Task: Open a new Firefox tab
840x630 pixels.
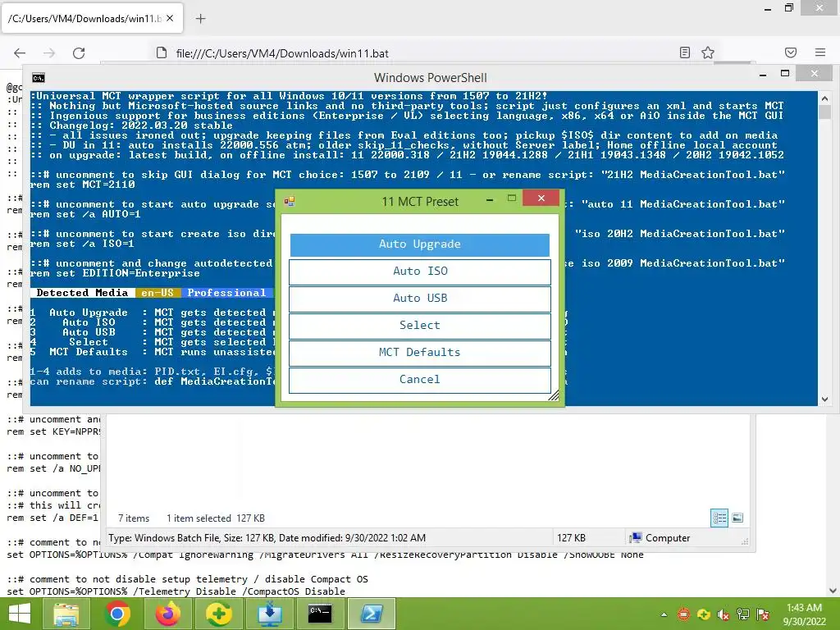Action: (200, 19)
